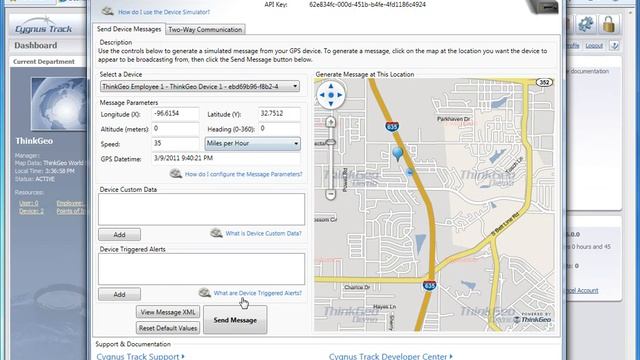Click inside Device Triggered Alerts box

(x=201, y=269)
